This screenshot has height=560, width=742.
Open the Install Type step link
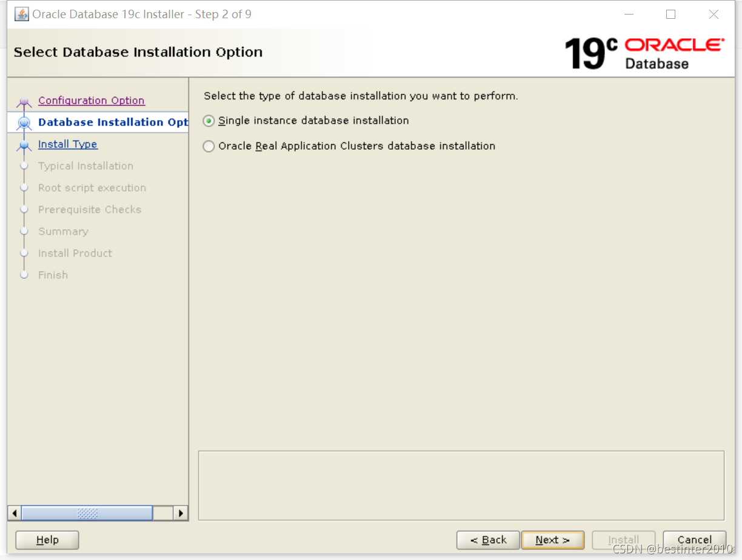[67, 144]
